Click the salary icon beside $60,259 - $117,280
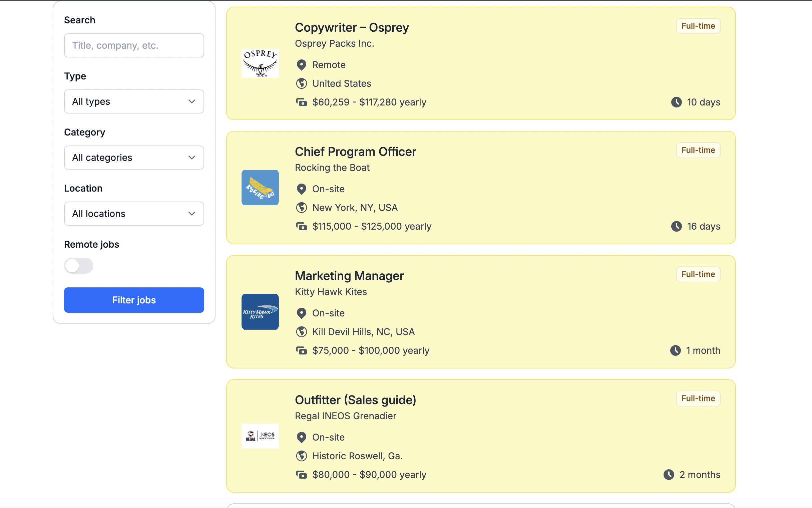This screenshot has height=508, width=812. 301,102
